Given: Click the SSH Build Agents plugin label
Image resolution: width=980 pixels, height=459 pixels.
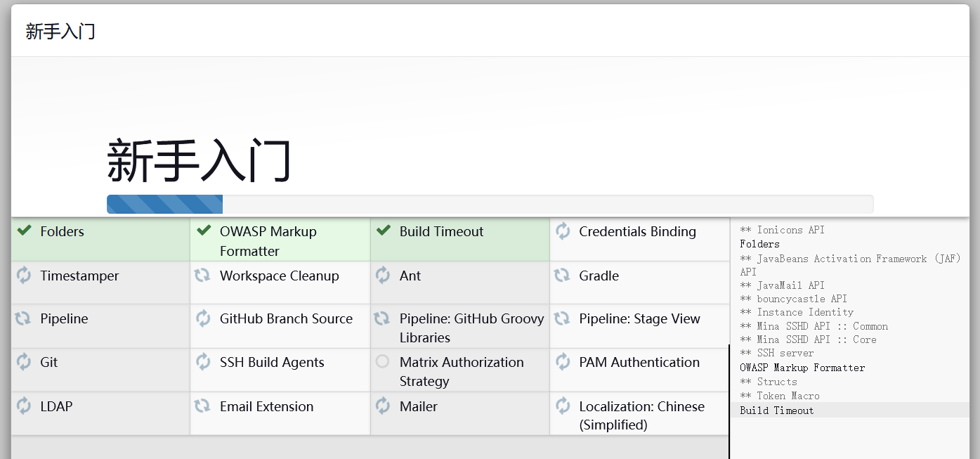Looking at the screenshot, I should point(272,363).
